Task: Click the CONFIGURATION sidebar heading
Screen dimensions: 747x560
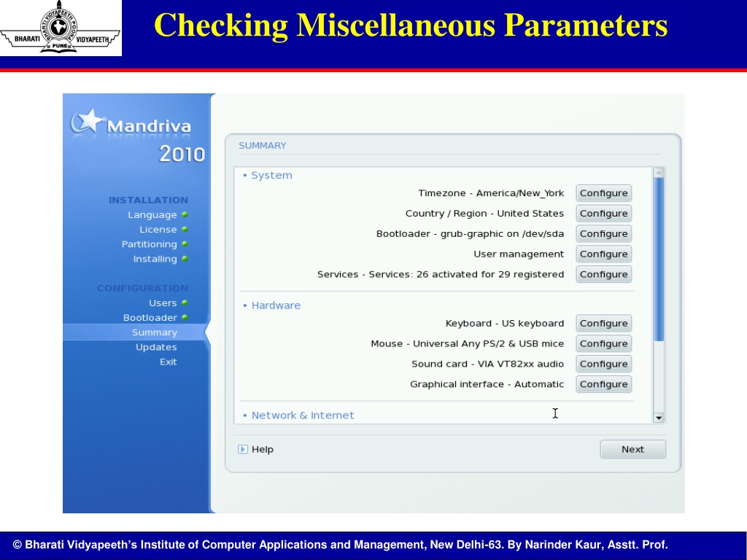Action: pyautogui.click(x=142, y=288)
